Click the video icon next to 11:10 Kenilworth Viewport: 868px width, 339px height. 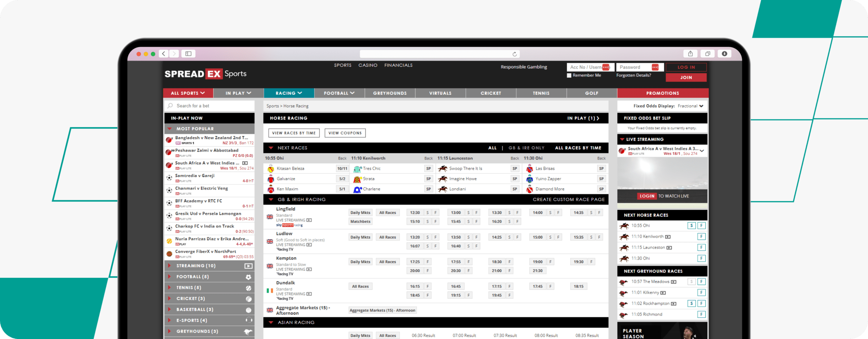668,237
